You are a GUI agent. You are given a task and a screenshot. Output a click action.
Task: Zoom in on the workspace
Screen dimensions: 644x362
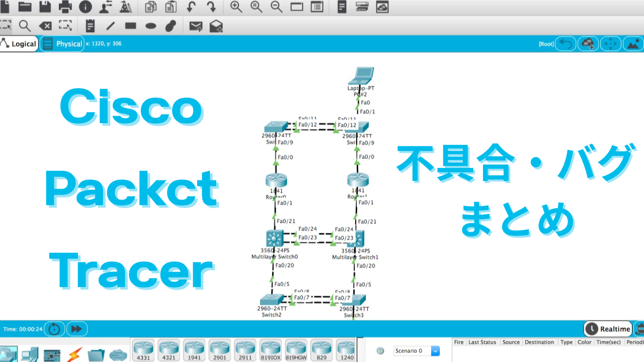click(236, 7)
